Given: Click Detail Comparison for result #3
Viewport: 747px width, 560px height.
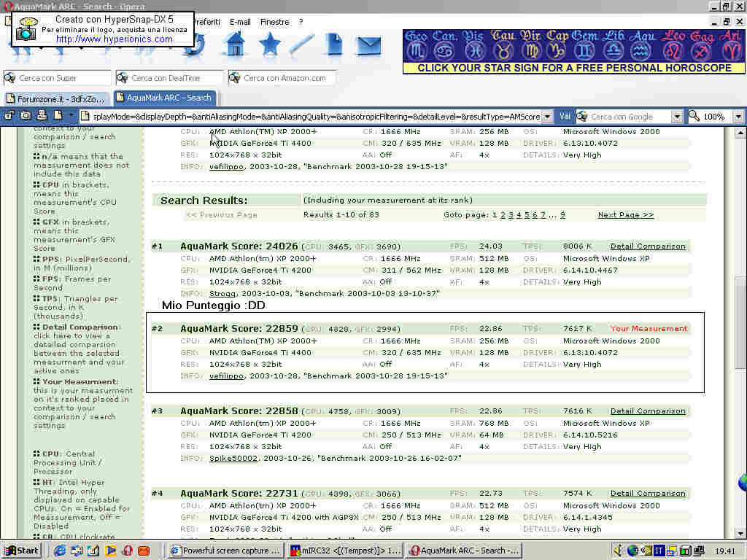Looking at the screenshot, I should [648, 411].
